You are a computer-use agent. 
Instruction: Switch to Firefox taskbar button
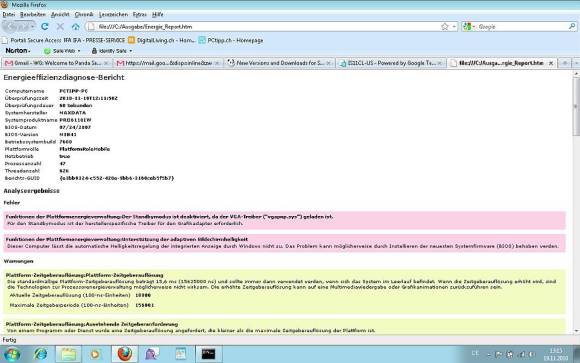coord(125,354)
